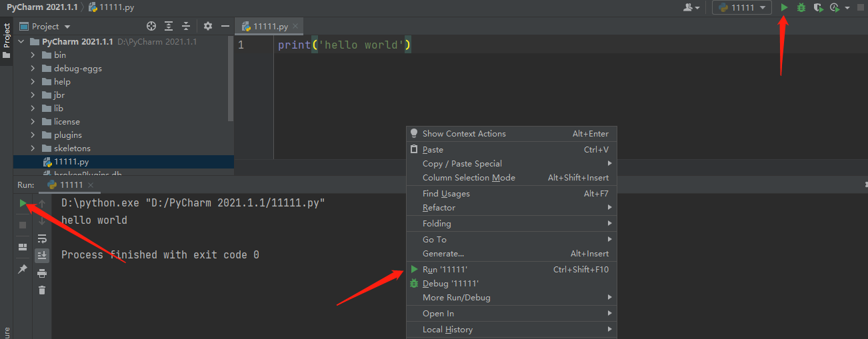Choose Debug '11111' from the context menu
868x339 pixels.
(512, 284)
